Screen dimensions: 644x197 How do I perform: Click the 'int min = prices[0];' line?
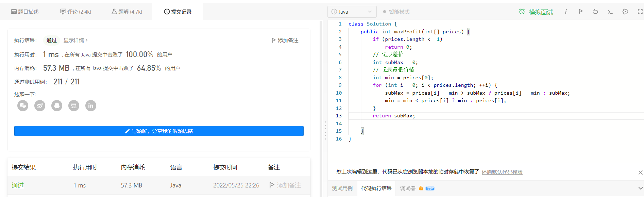tap(403, 78)
